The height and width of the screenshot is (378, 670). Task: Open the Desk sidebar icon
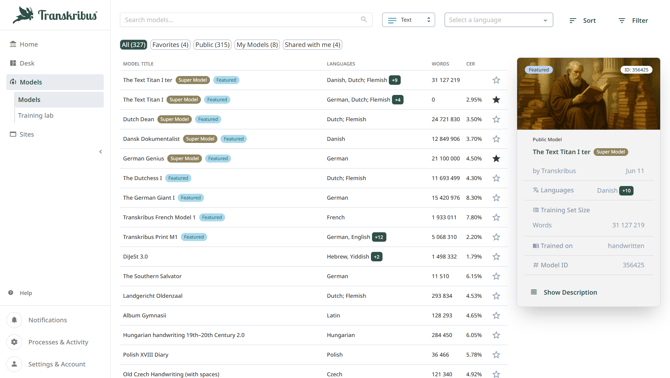click(13, 63)
